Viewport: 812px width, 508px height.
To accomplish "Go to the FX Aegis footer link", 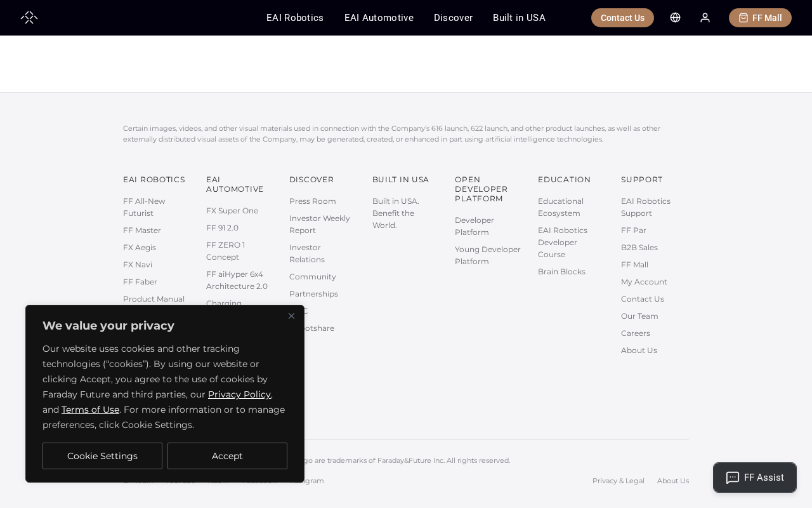I will 140,248.
